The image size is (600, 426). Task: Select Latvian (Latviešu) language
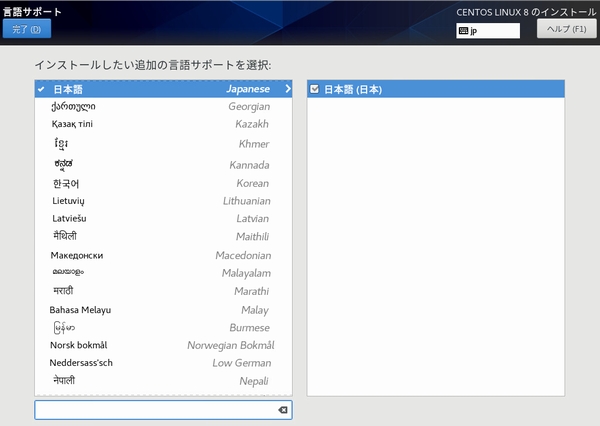click(x=163, y=219)
